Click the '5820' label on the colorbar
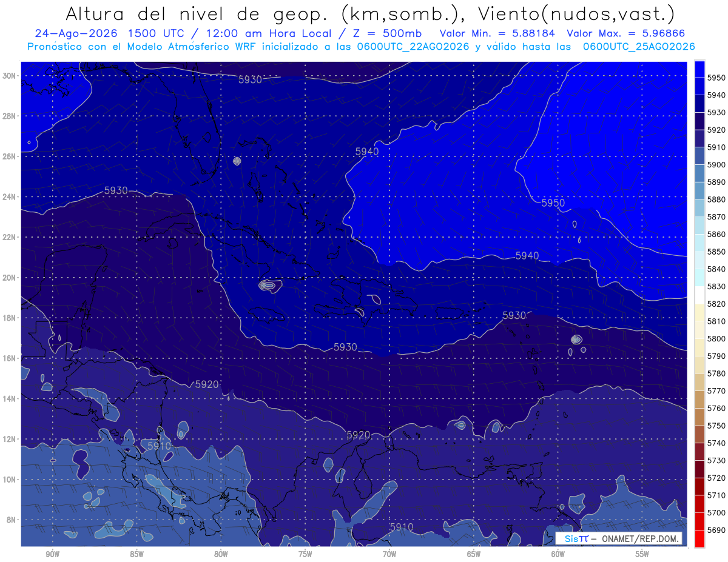This screenshot has width=728, height=562. click(716, 304)
